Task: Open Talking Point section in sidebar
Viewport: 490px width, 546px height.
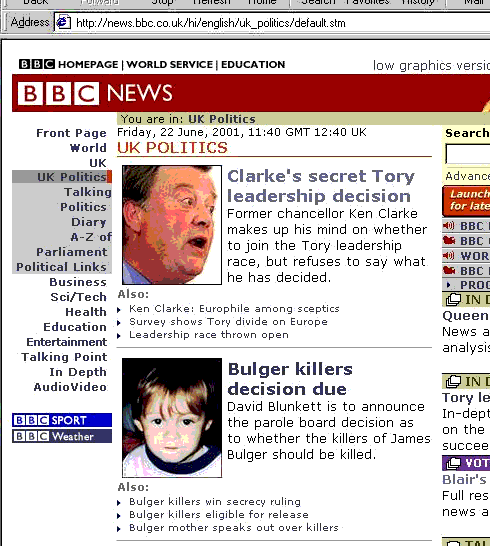Action: tap(64, 357)
